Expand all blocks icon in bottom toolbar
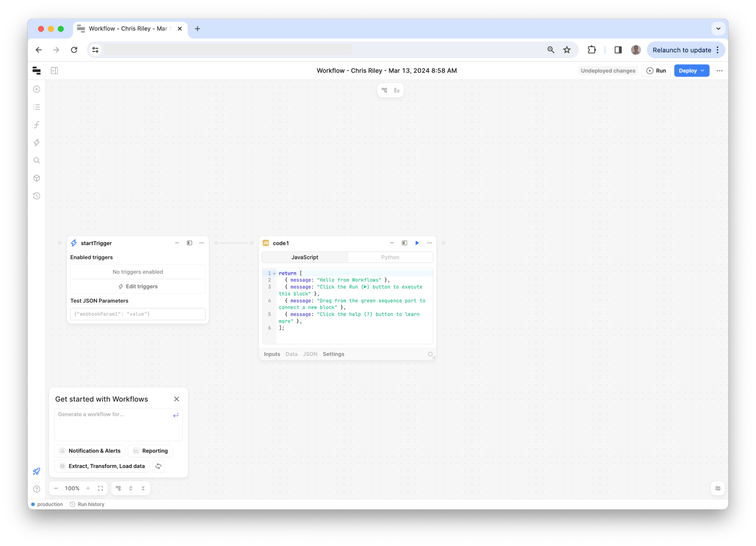The width and height of the screenshot is (756, 546). pyautogui.click(x=131, y=488)
